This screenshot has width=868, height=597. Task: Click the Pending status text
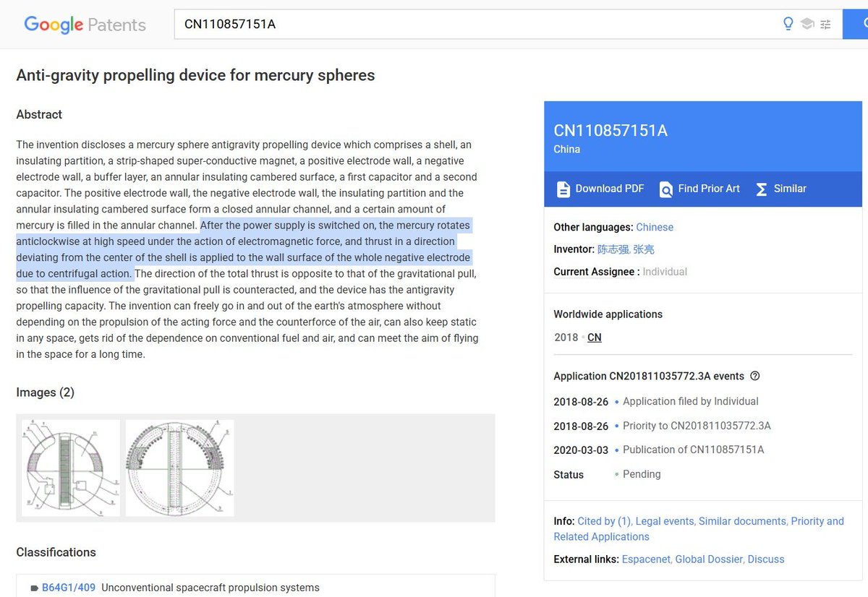point(642,474)
